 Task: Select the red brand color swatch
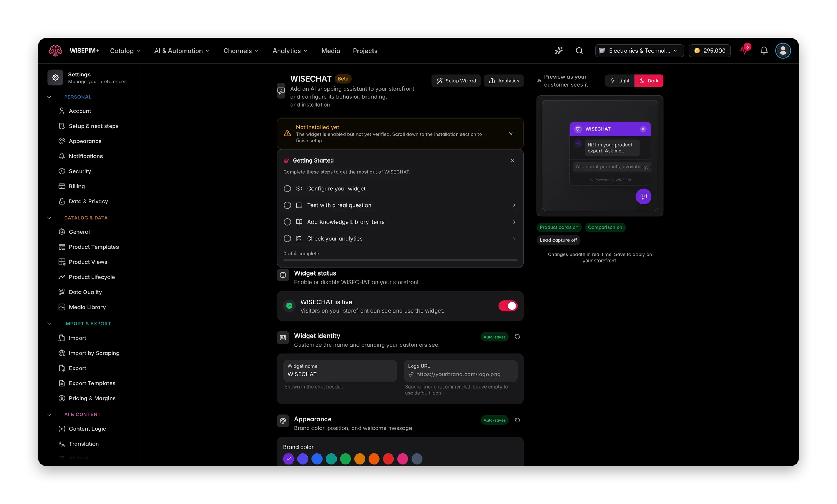[389, 459]
